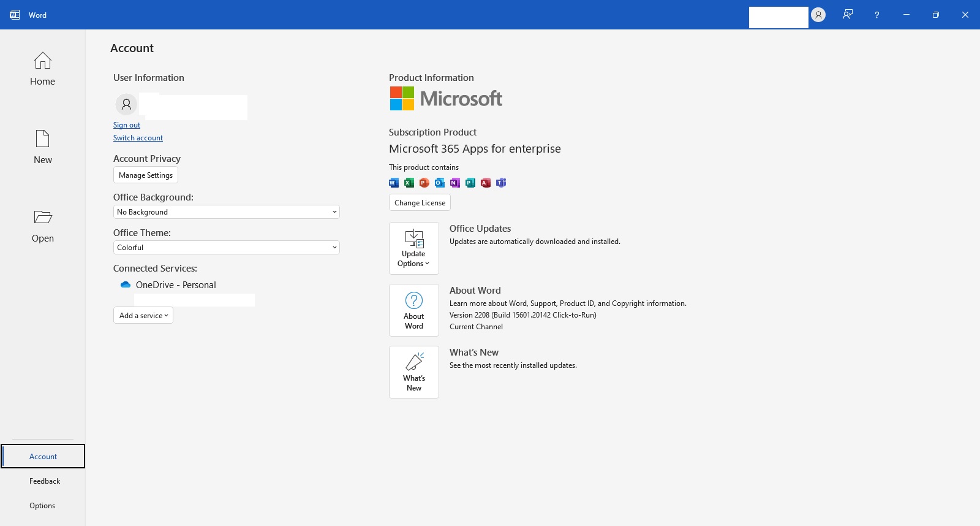Expand the Office Background dropdown

point(227,212)
